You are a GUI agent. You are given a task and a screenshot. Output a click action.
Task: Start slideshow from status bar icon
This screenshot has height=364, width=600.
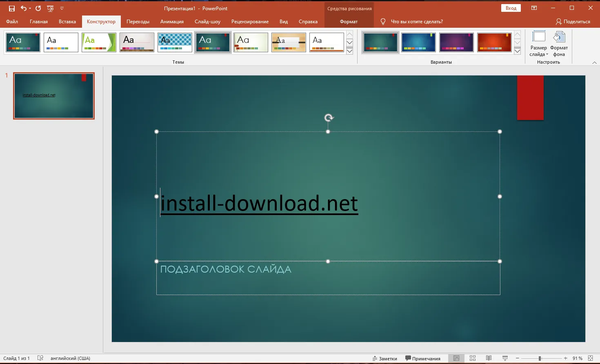click(505, 358)
